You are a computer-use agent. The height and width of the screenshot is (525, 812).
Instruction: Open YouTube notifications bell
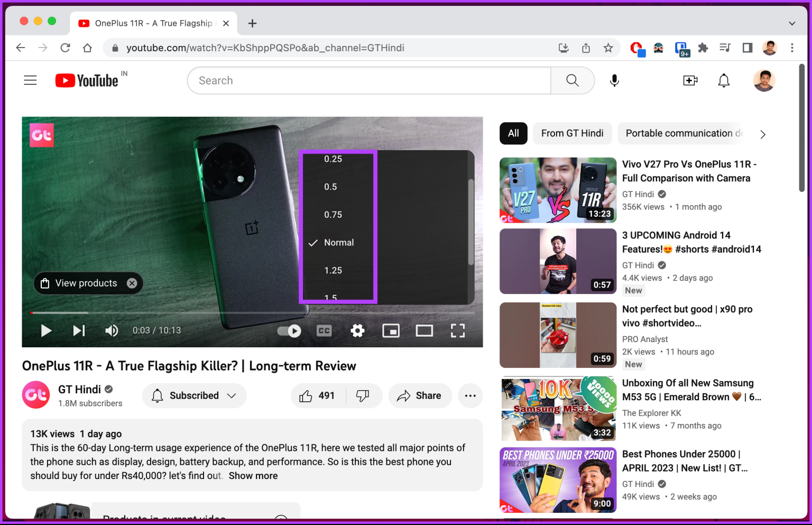click(x=723, y=80)
